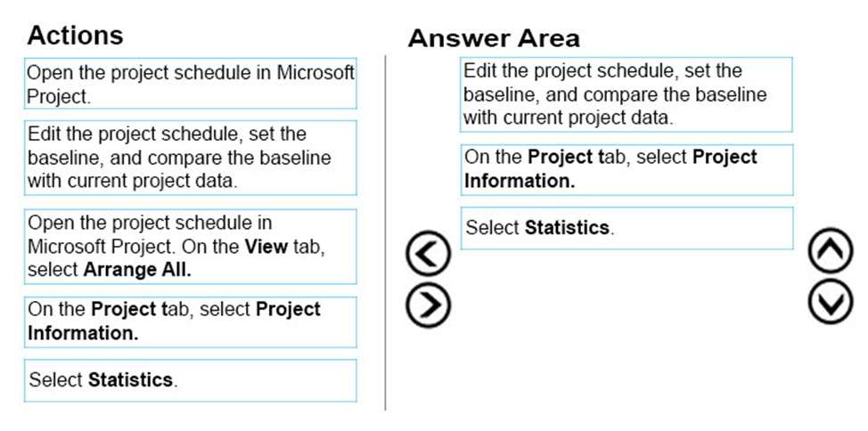Select 'Project Information' box in Actions list

click(x=191, y=322)
